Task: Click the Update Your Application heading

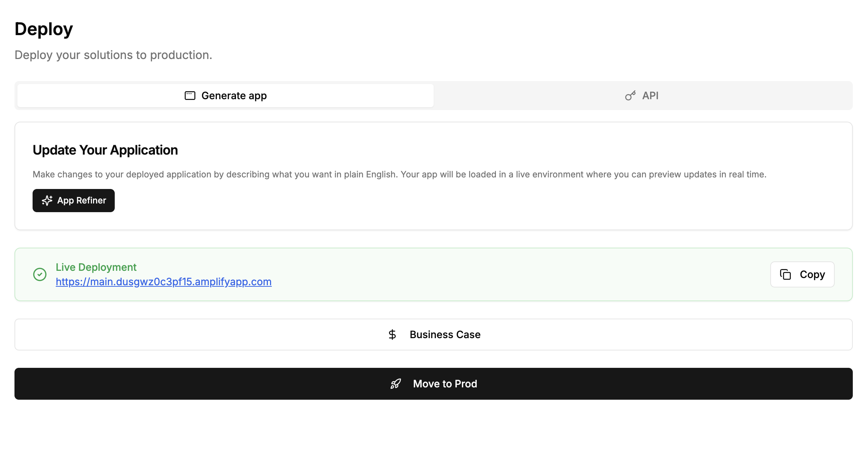Action: pyautogui.click(x=105, y=150)
